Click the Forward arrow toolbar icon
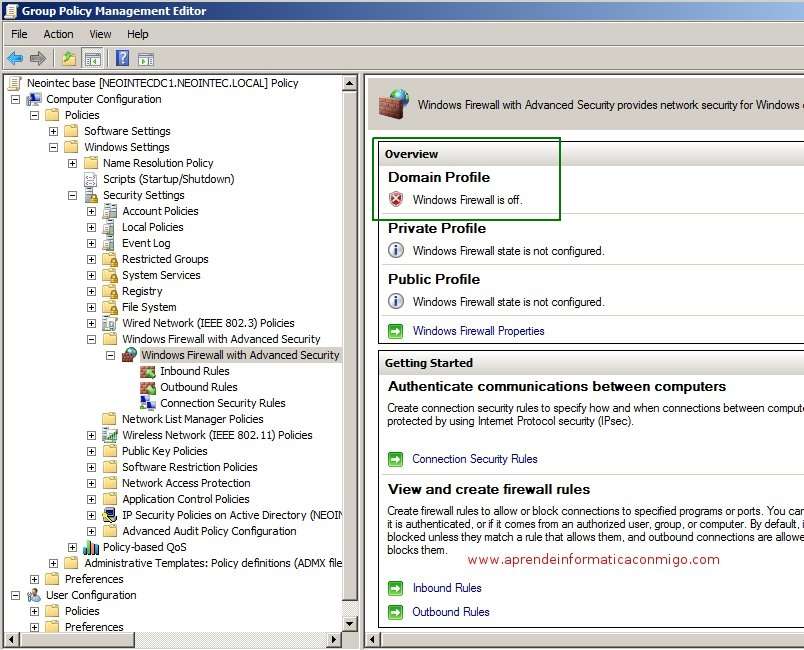The image size is (804, 650). (38, 58)
